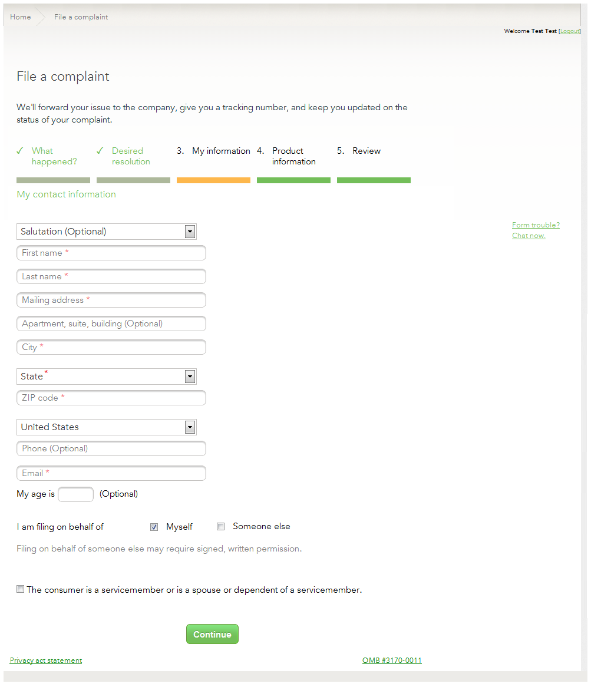Focus the ZIP code field
Screen dimensions: 601x700
click(x=111, y=398)
